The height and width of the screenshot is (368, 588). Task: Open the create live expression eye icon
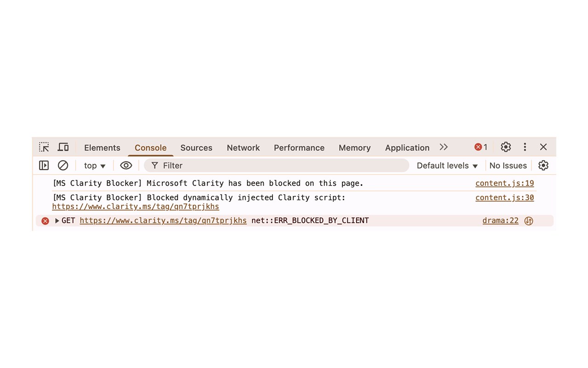point(126,165)
